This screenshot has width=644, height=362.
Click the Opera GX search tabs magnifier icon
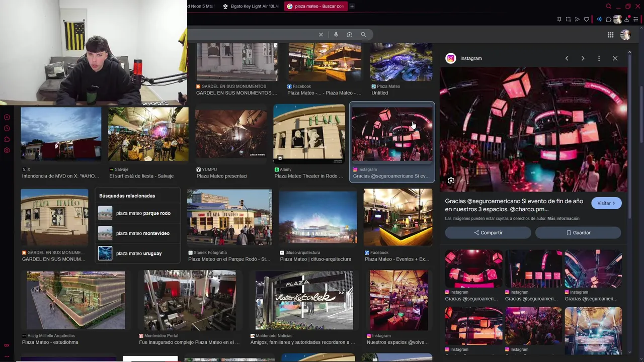click(x=608, y=7)
